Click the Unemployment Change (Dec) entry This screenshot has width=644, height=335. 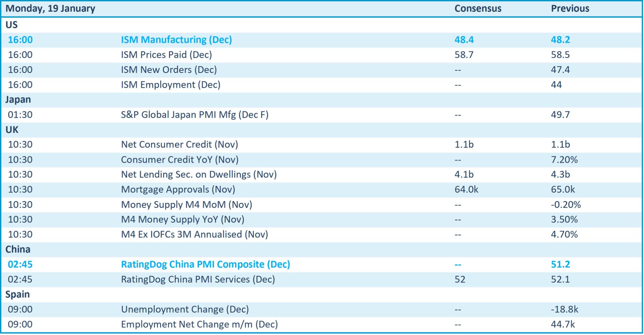[x=185, y=309]
